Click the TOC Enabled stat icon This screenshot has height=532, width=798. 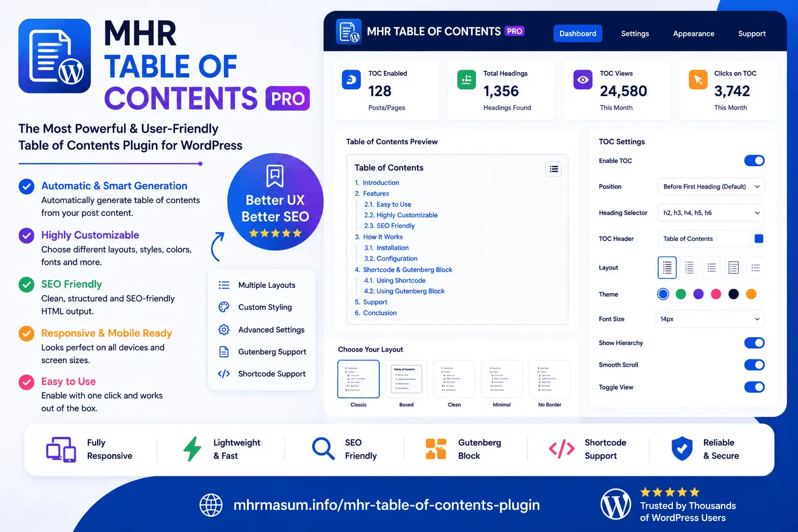(351, 79)
